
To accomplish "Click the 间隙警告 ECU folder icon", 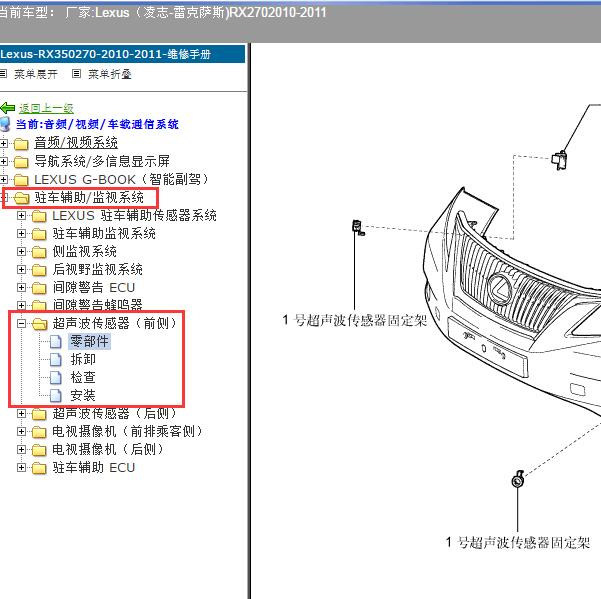I will 39,288.
